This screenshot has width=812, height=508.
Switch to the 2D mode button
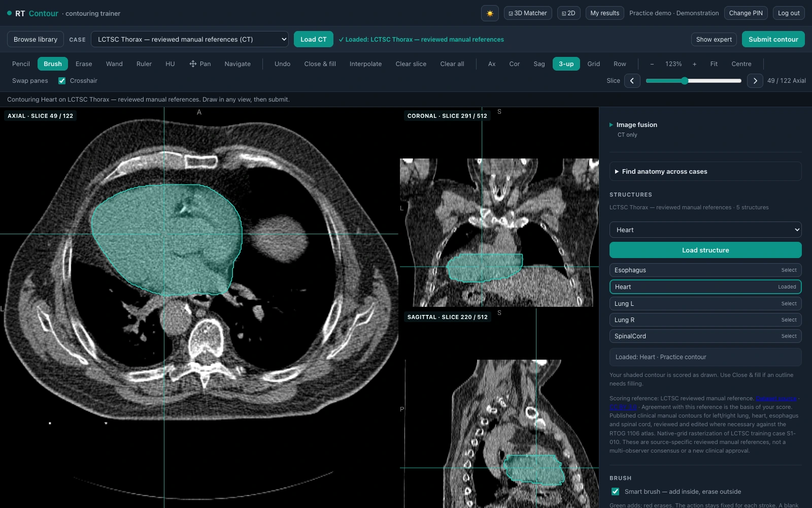[x=568, y=13]
